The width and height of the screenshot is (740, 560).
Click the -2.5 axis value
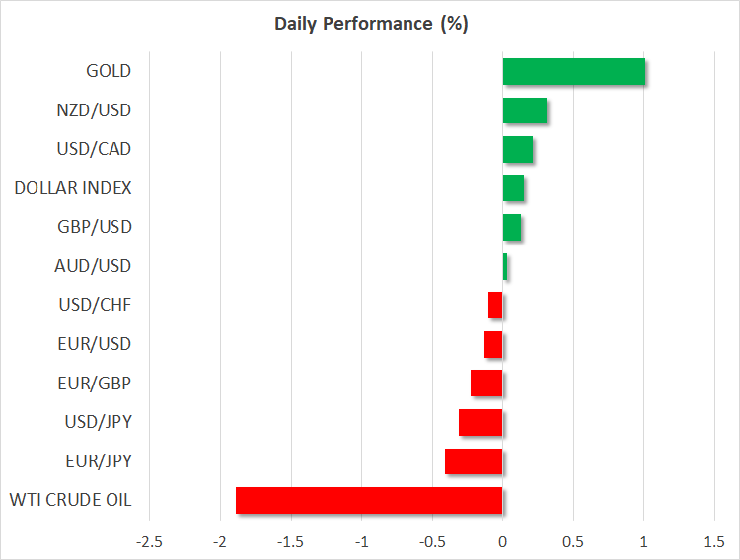[x=150, y=542]
